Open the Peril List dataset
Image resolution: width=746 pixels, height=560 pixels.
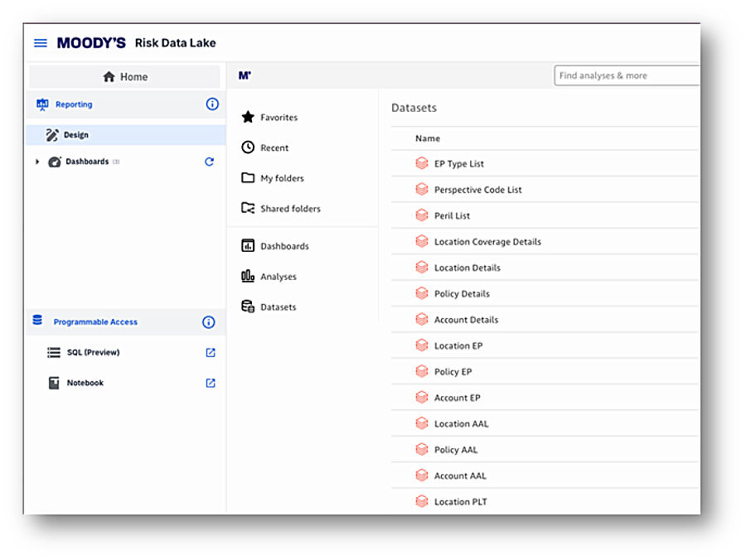(452, 216)
